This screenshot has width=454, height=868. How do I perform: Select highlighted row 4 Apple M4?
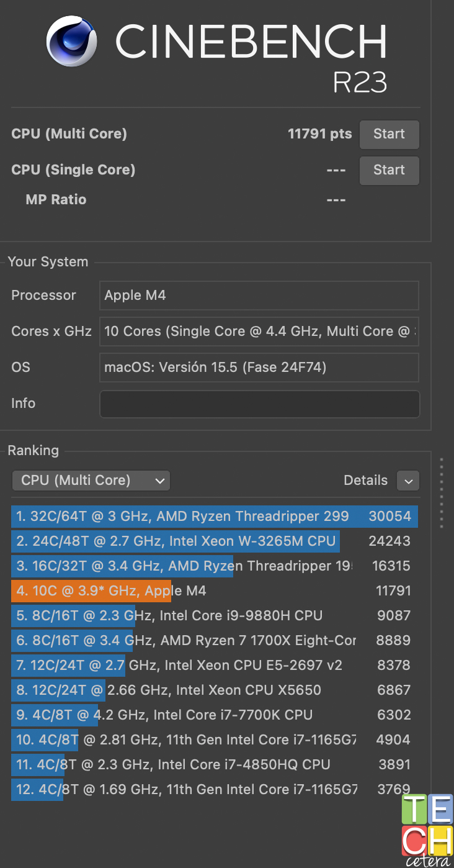click(x=215, y=591)
